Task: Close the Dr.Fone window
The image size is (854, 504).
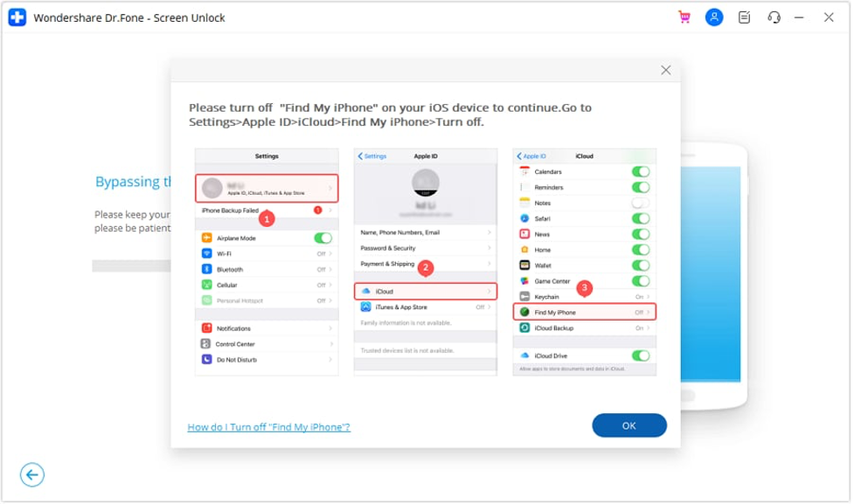Action: point(829,17)
